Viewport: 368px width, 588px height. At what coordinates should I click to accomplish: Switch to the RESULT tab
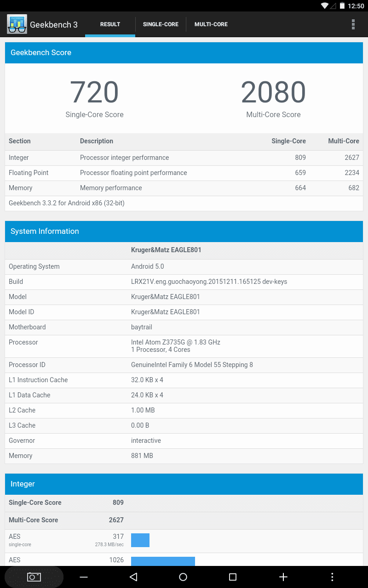[110, 24]
